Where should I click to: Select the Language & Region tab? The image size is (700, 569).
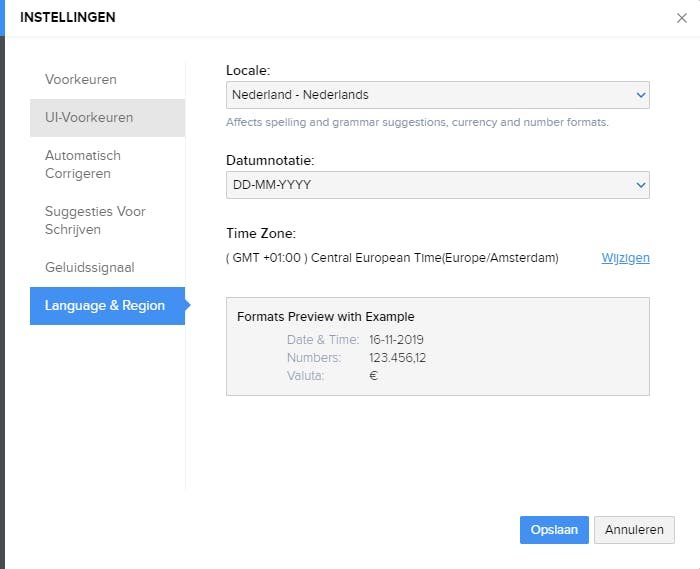click(x=105, y=305)
